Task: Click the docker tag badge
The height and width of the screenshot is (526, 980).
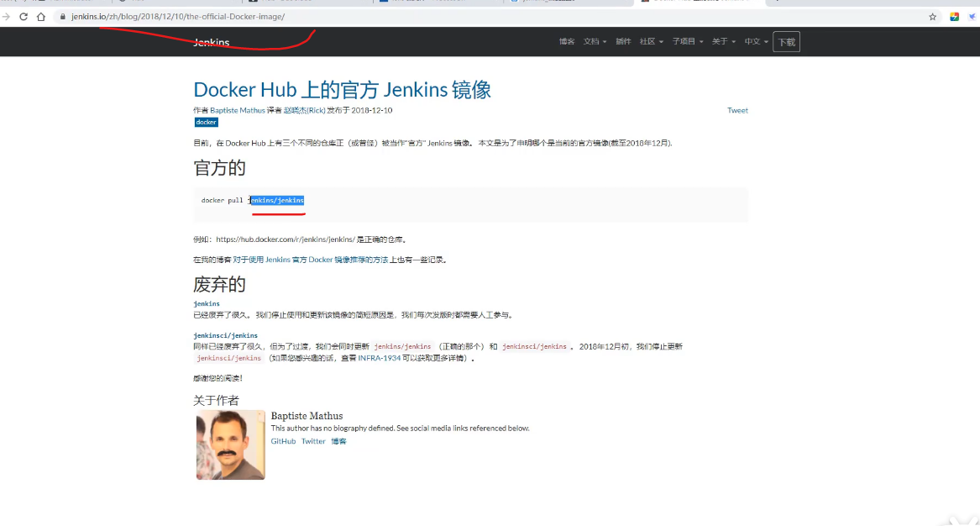Action: 206,123
